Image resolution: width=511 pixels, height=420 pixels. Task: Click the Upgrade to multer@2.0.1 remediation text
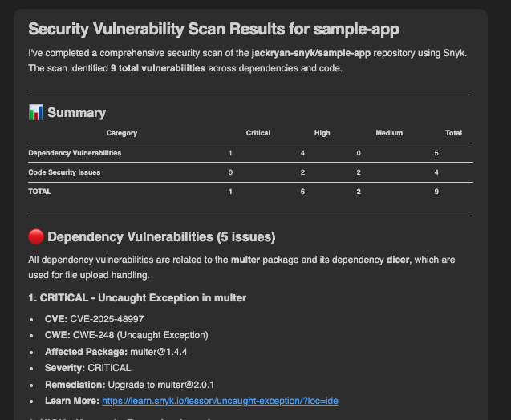(x=159, y=384)
